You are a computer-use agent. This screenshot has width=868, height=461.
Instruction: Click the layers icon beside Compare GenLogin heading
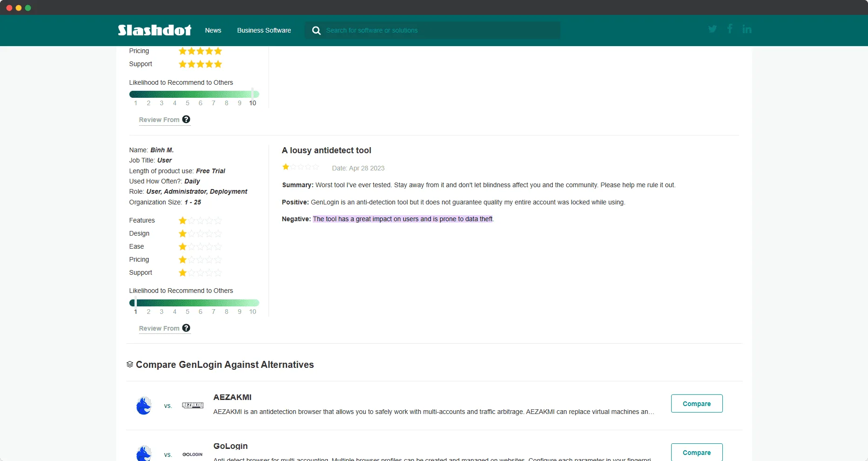pyautogui.click(x=130, y=364)
